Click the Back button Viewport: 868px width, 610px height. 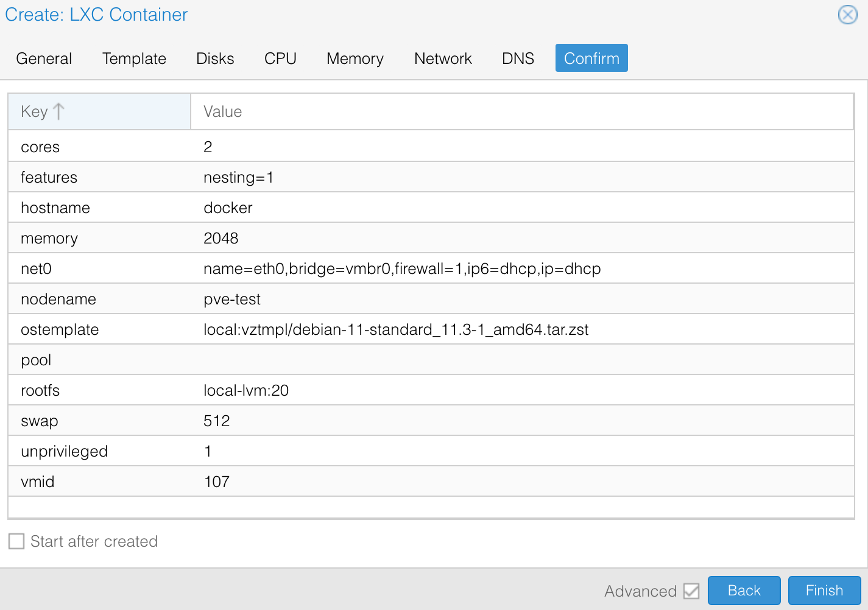click(x=744, y=591)
